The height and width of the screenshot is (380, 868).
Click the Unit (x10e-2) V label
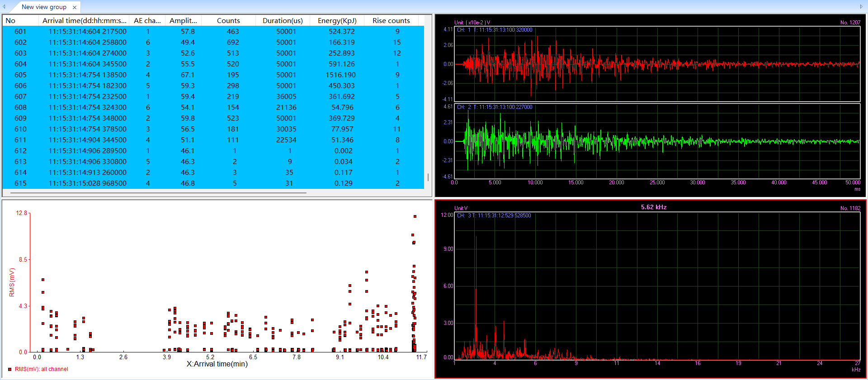(x=472, y=22)
